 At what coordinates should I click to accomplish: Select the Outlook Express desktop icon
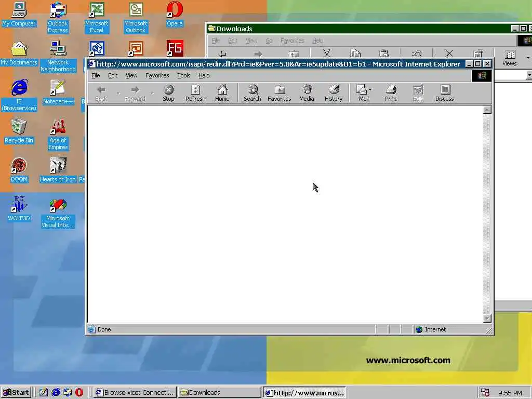click(58, 18)
